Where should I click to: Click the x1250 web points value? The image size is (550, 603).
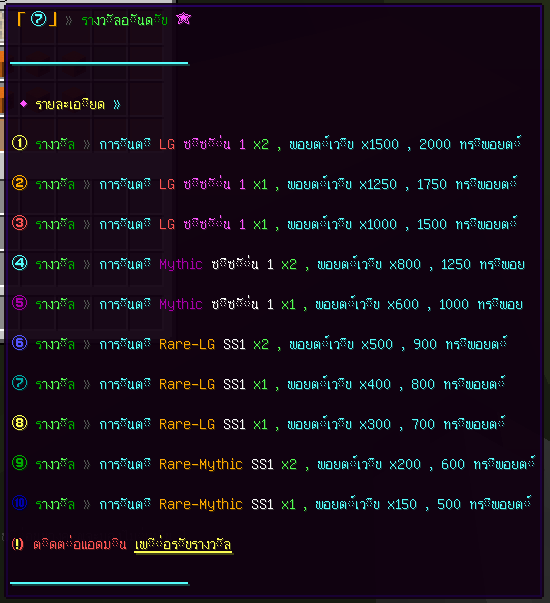378,185
